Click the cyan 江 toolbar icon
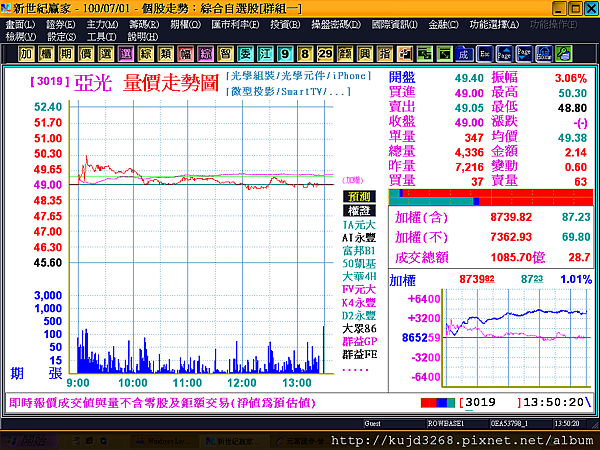600x450 pixels. point(265,54)
